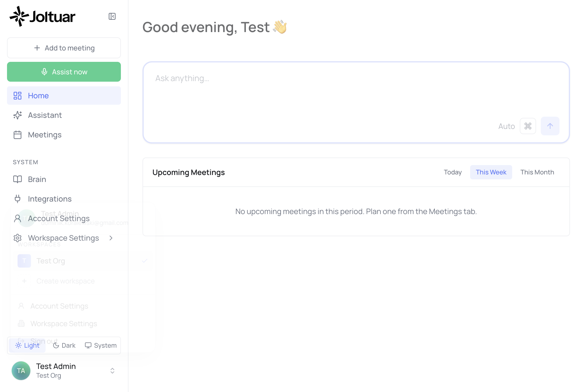Viewport: 584px width, 392px height.
Task: Open the Auto mode selector
Action: [x=507, y=126]
